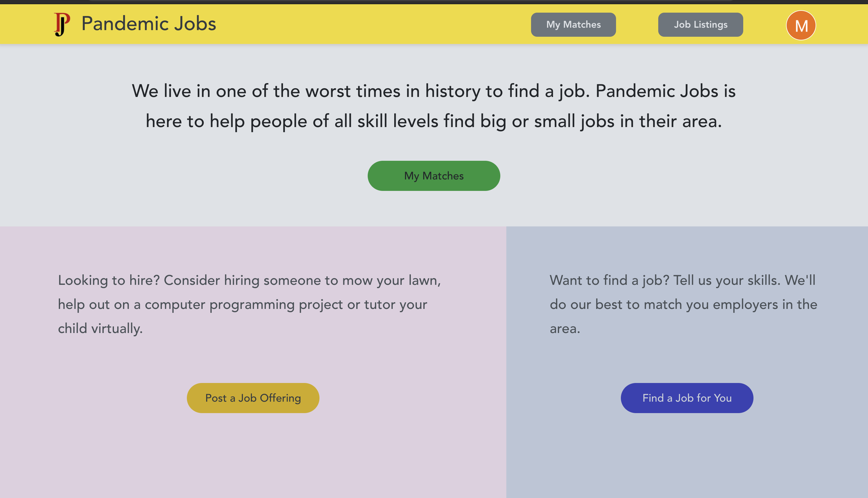Click the 'here to help people of all skill levels' line
868x498 pixels.
click(434, 121)
